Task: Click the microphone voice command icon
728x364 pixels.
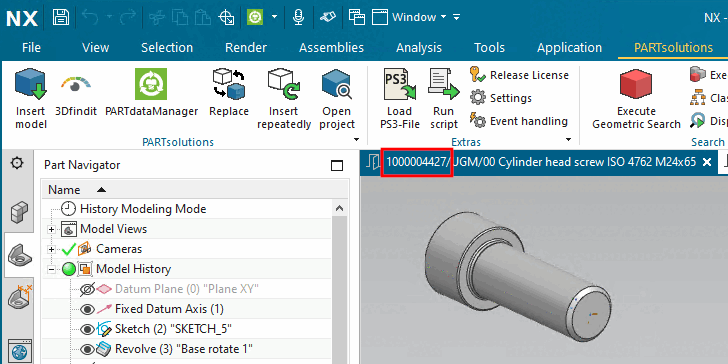Action: (x=298, y=18)
